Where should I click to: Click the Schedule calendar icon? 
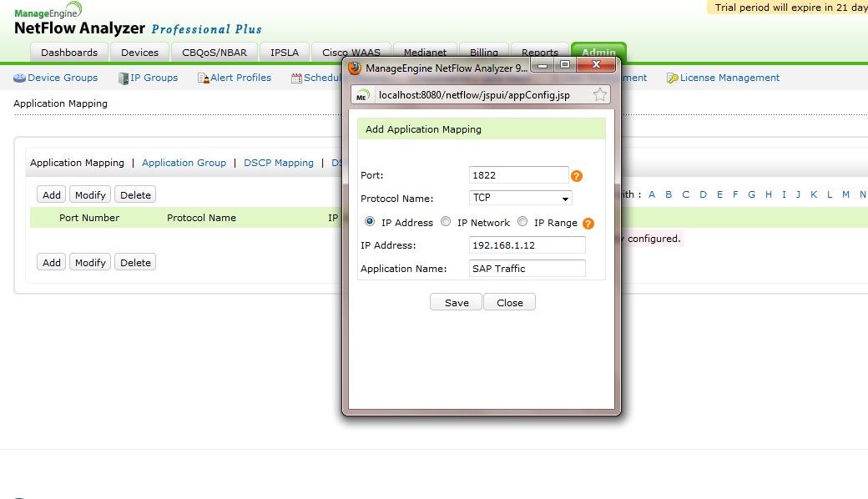click(x=296, y=78)
